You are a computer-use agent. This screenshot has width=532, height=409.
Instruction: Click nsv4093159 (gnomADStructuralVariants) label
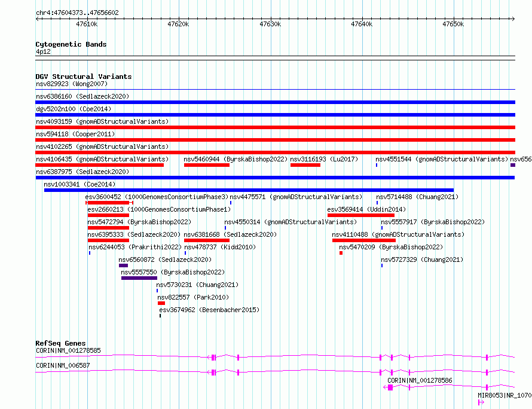coord(102,121)
